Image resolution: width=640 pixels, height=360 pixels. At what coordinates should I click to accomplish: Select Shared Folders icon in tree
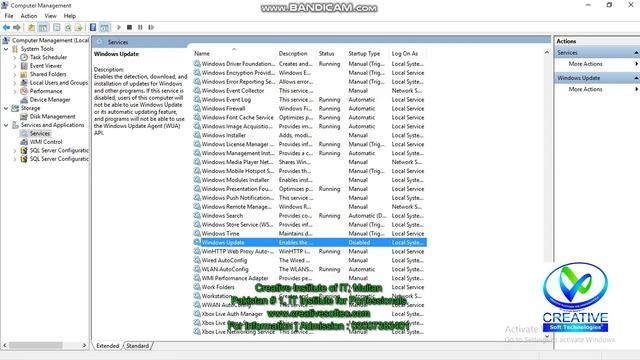pos(24,74)
